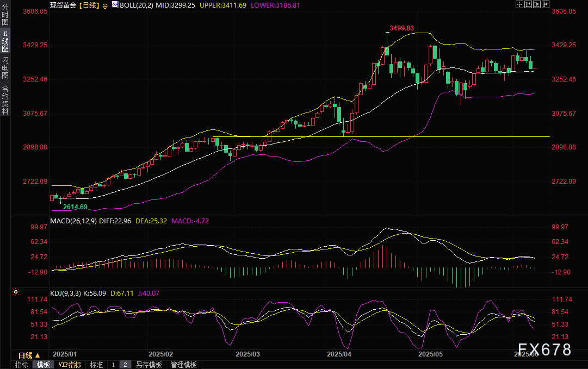Select the 指标 bottom tab
Image resolution: width=588 pixels, height=369 pixels.
(x=22, y=365)
